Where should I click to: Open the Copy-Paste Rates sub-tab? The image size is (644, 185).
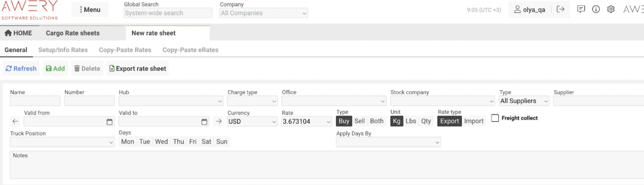125,50
